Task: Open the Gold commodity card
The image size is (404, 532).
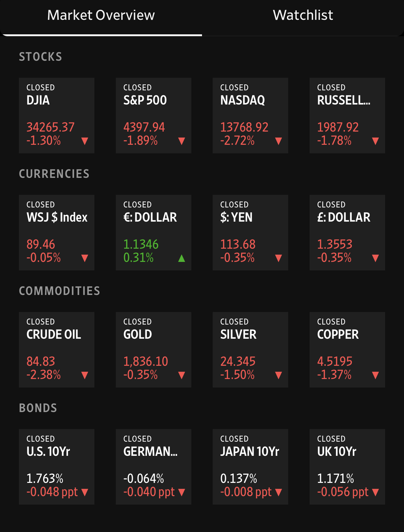Action: click(x=154, y=349)
